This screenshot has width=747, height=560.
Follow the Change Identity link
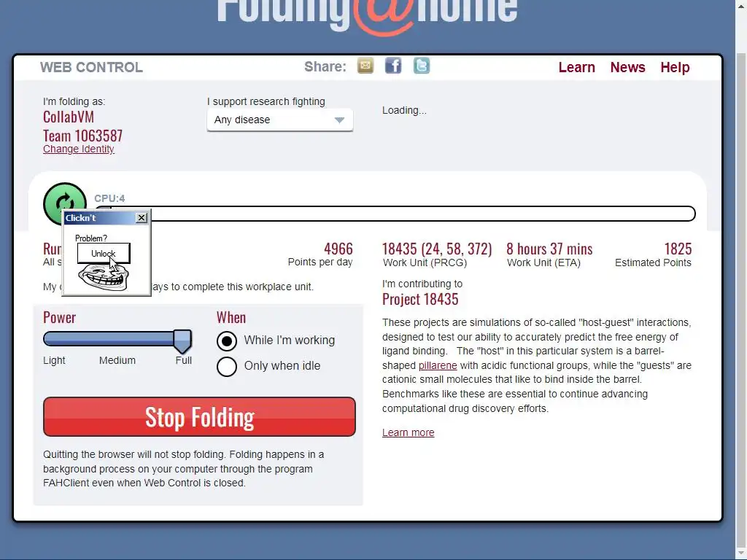79,149
